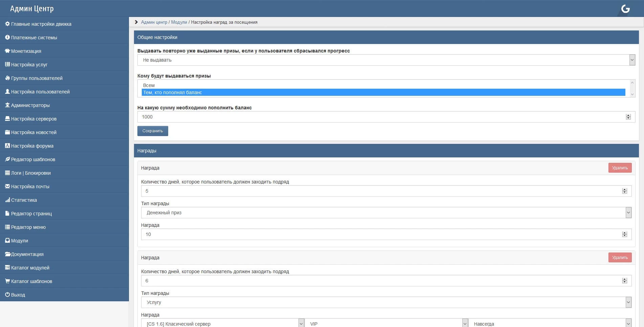Click Удалить for the 6-day reward
644x327 pixels.
[620, 258]
